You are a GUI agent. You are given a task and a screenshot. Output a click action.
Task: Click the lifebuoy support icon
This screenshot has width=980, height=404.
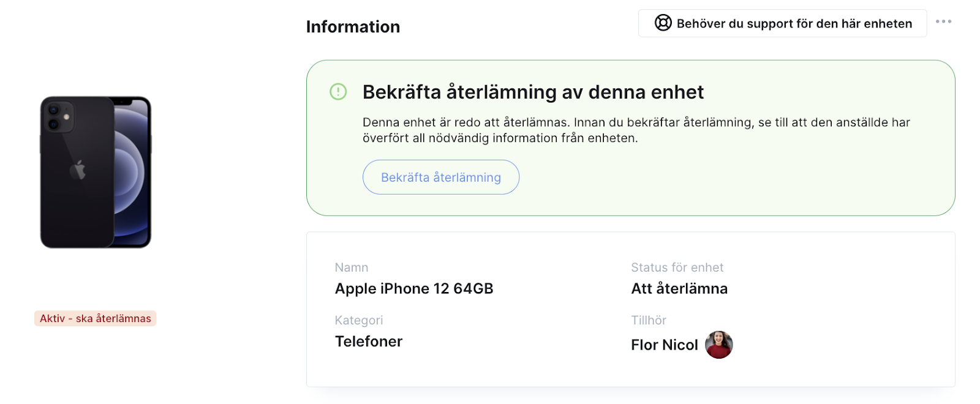pyautogui.click(x=663, y=23)
